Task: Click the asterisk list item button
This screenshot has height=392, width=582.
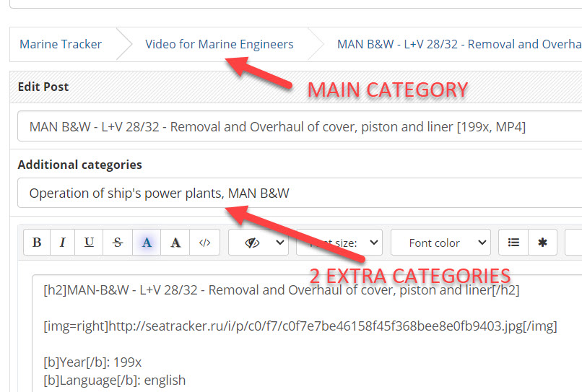Action: [x=542, y=243]
